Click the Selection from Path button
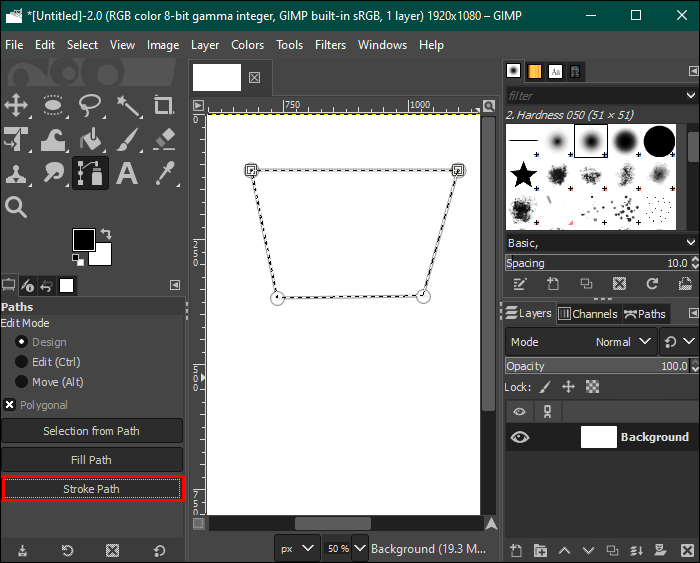Viewport: 700px width, 563px height. (92, 431)
